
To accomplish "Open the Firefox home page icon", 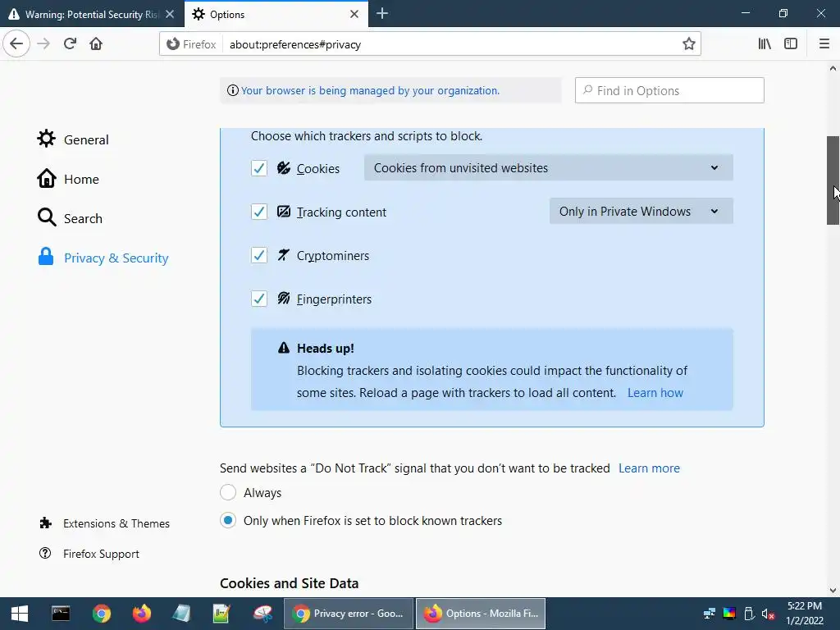I will pos(96,44).
